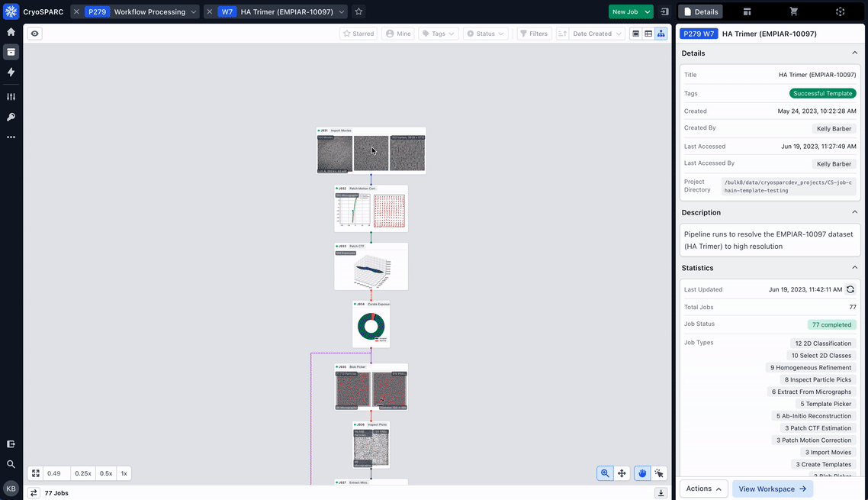The height and width of the screenshot is (500, 868).
Task: Select the hand pan tool
Action: (x=643, y=473)
